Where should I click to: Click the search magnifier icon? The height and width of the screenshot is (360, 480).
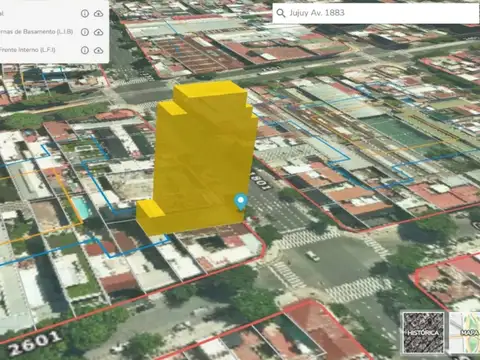click(x=281, y=13)
